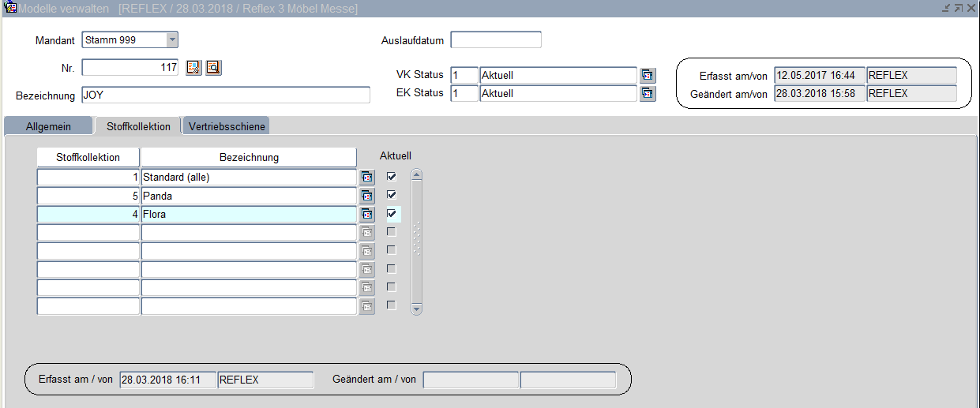The width and height of the screenshot is (980, 408).
Task: Uncheck Aktuell for Standard (alle)
Action: pos(392,177)
